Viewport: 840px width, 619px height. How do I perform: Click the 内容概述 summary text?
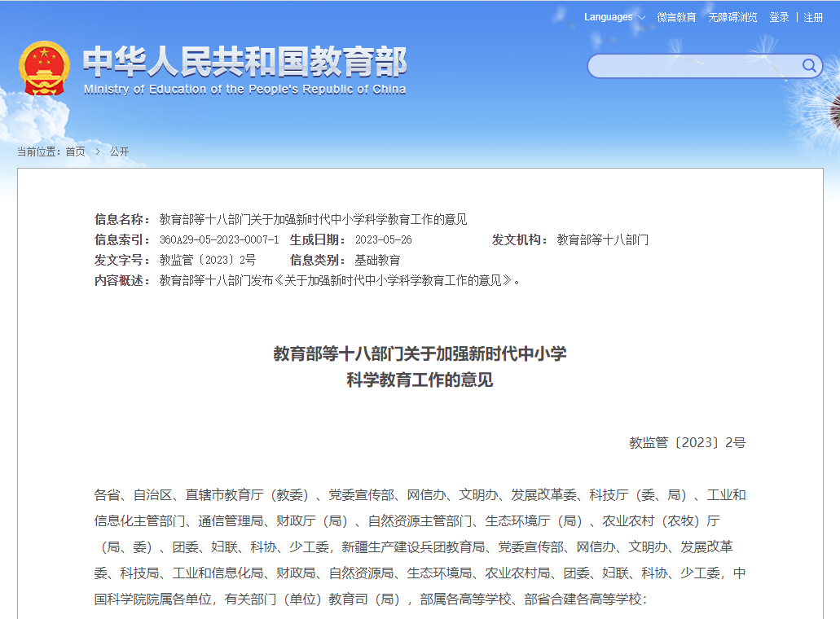[340, 280]
